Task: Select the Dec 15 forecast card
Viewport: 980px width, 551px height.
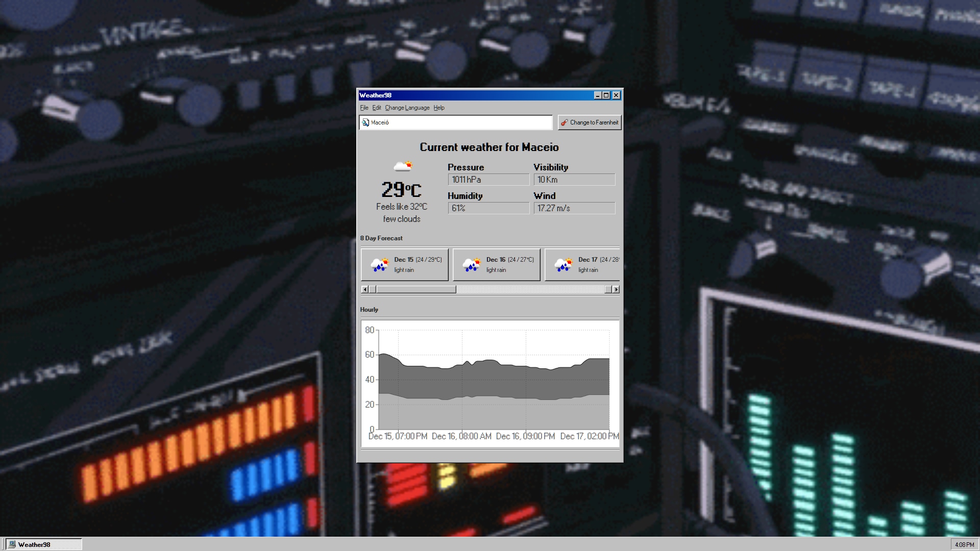Action: pyautogui.click(x=404, y=265)
